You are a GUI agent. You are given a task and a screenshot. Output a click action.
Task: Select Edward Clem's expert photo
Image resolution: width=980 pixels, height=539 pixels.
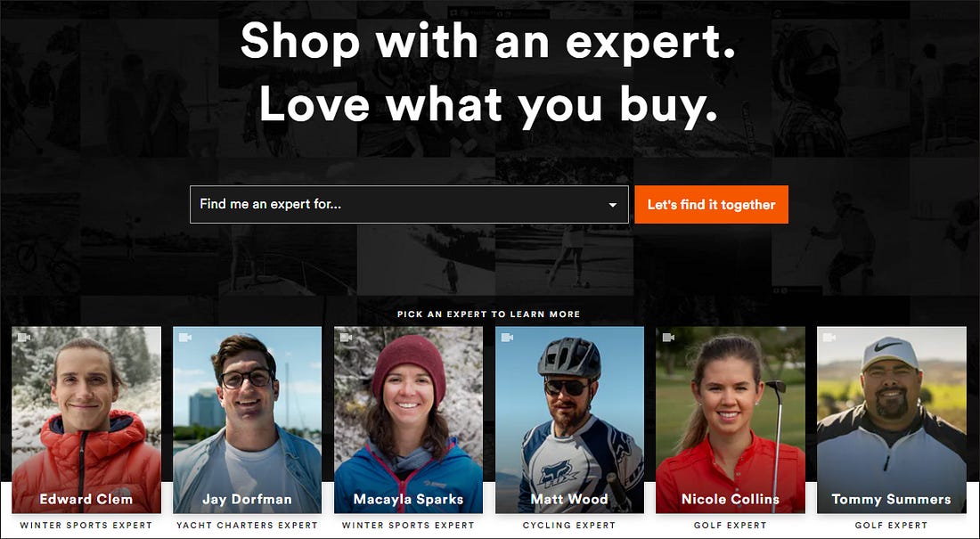[86, 420]
